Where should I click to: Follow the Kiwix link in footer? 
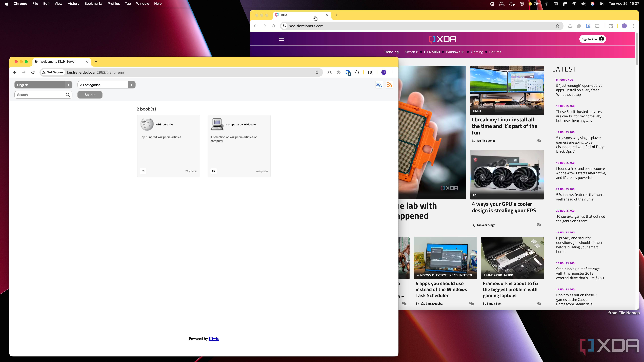[x=214, y=339]
